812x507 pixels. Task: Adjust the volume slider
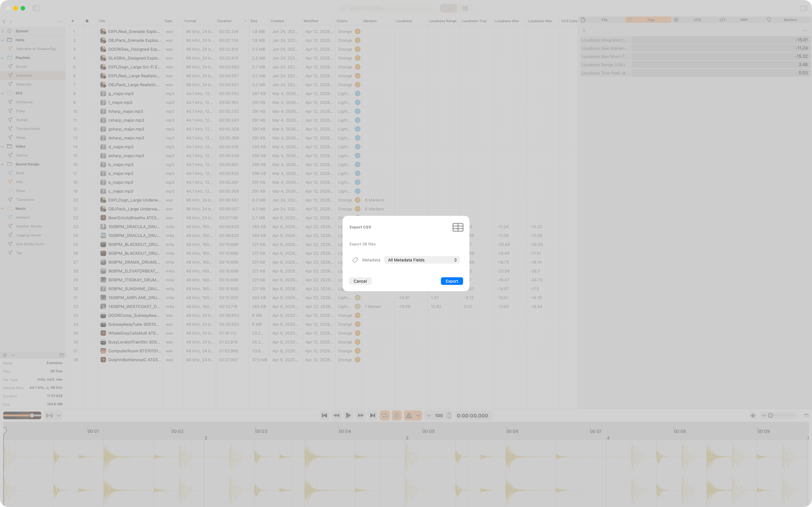[32, 415]
